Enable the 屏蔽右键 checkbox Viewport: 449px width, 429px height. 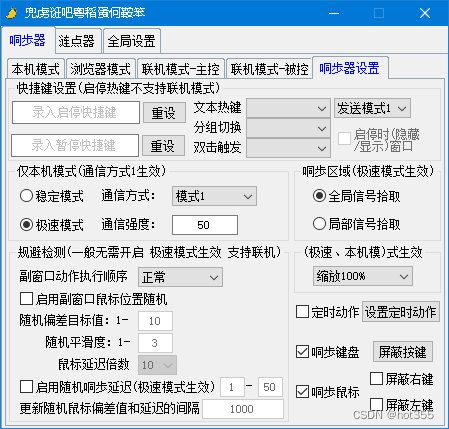tap(377, 379)
